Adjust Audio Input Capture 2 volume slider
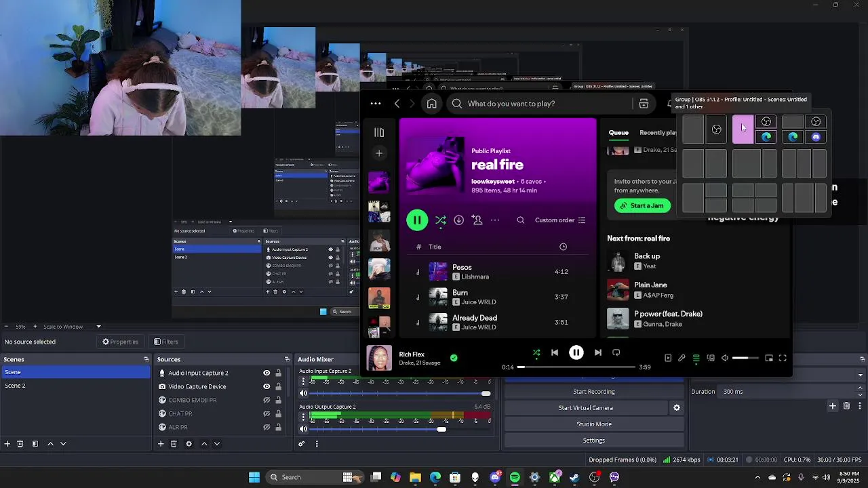 (399, 393)
